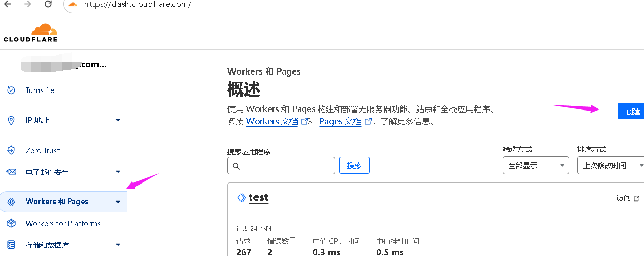This screenshot has width=644, height=256.
Task: Open the 筛选方式 全部显示 dropdown
Action: click(536, 166)
